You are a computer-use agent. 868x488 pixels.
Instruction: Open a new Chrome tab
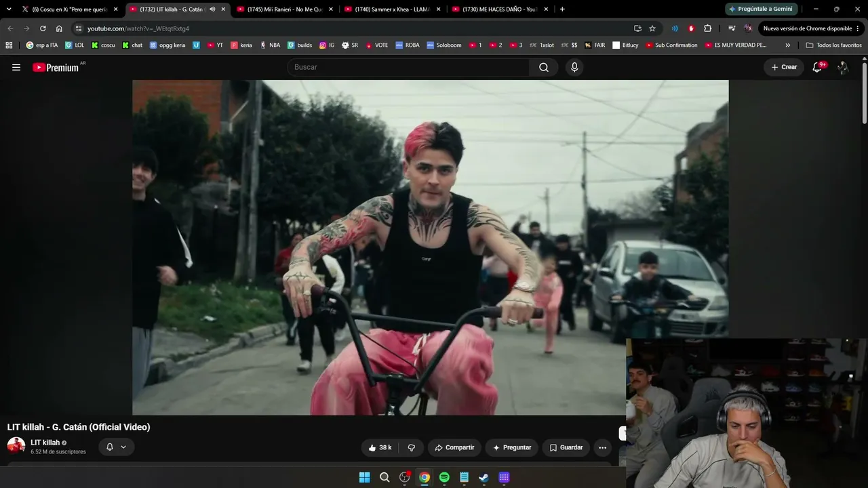(562, 9)
